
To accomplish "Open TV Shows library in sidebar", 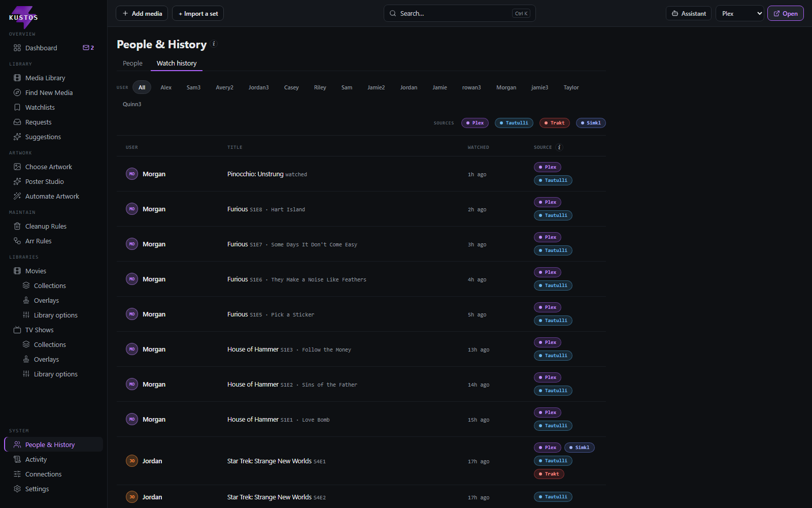I will pyautogui.click(x=40, y=330).
